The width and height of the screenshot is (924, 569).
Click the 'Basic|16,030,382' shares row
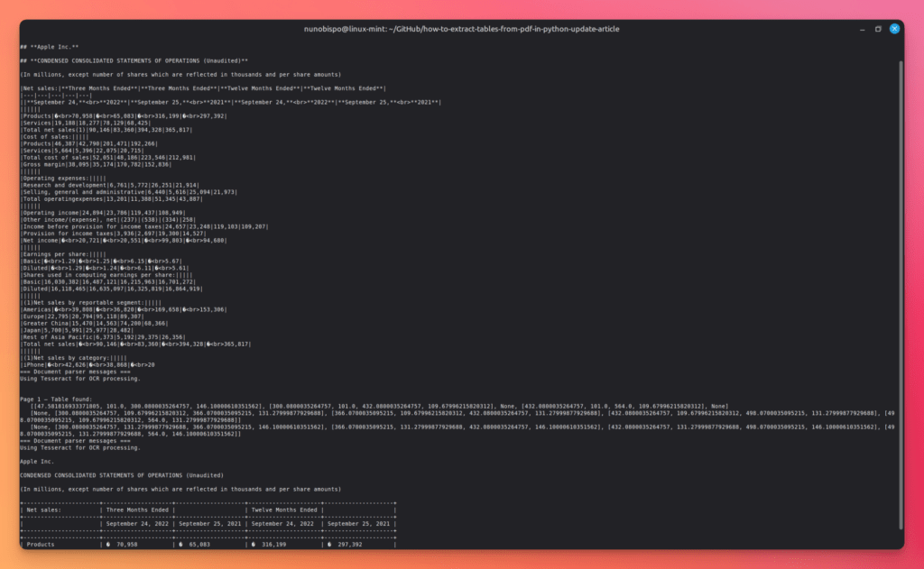coord(108,282)
